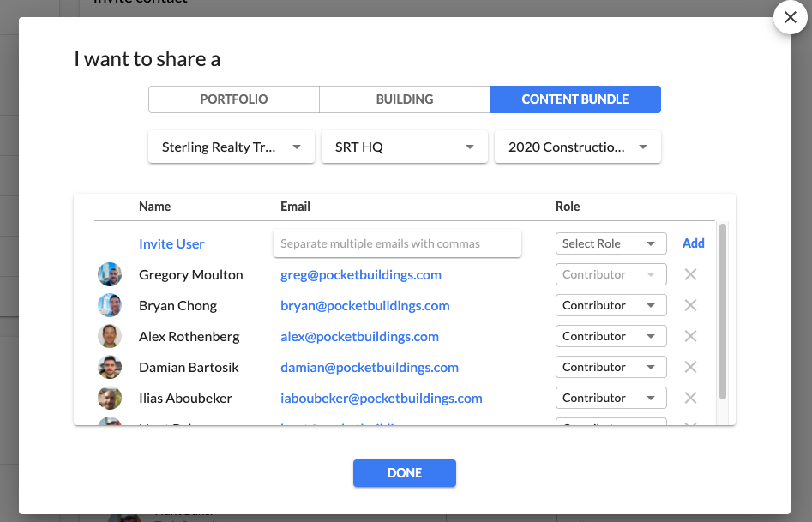Image resolution: width=812 pixels, height=522 pixels.
Task: Click Bryan Chong's avatar picture
Action: click(110, 306)
